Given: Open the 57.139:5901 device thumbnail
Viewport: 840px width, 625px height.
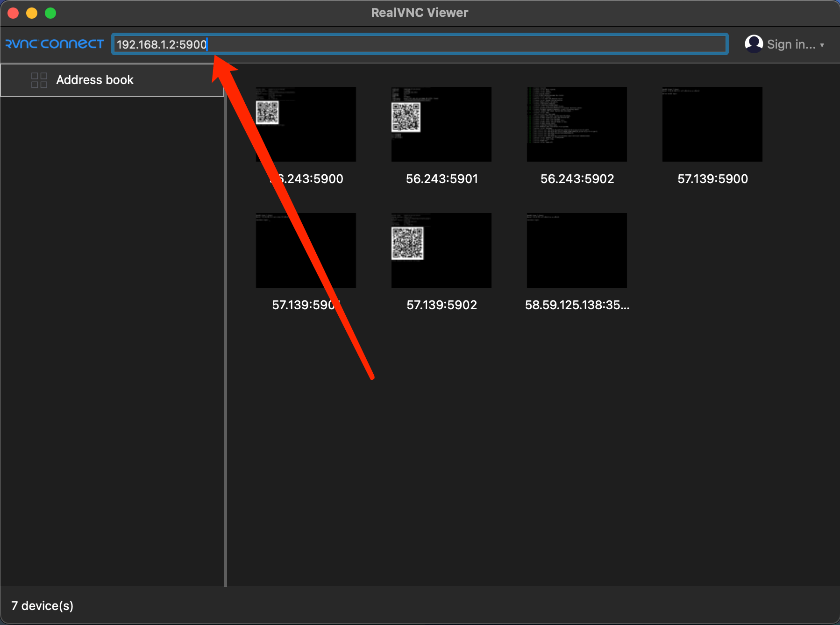Looking at the screenshot, I should coord(306,250).
